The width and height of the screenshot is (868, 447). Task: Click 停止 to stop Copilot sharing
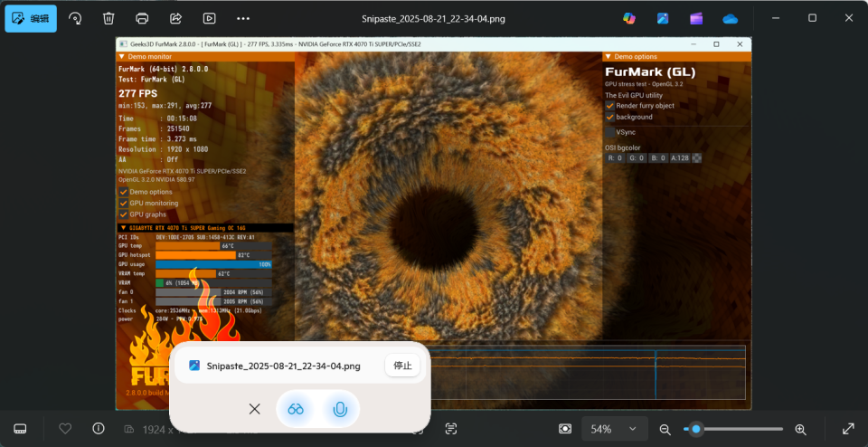tap(402, 366)
